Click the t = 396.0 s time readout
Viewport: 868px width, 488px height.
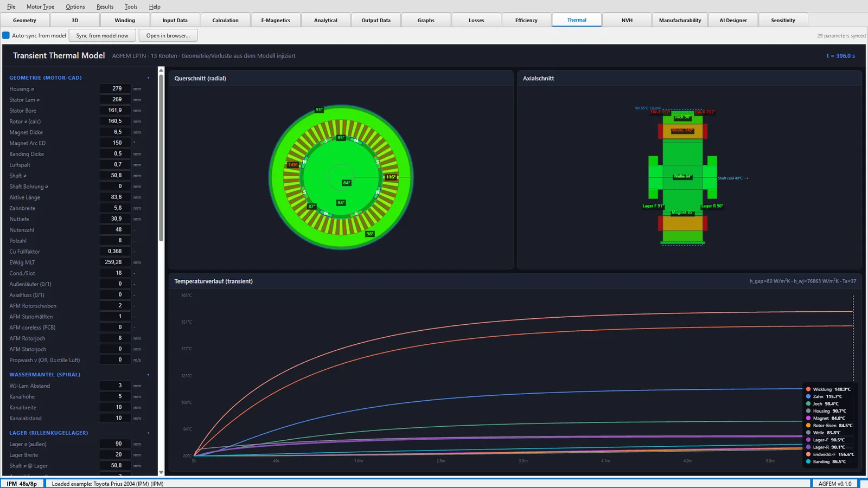[x=840, y=56]
